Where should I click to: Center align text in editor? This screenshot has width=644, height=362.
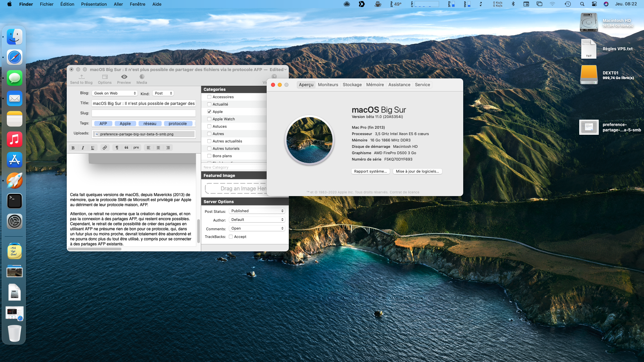point(158,147)
